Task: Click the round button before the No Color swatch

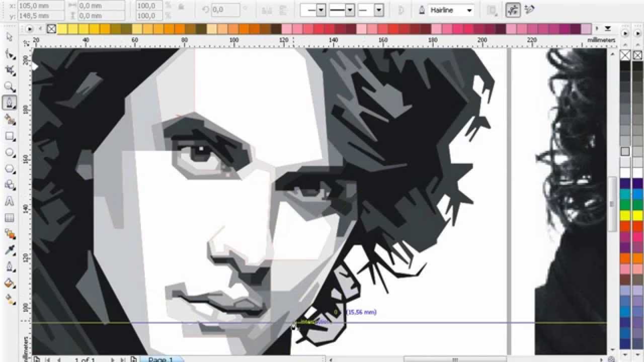Action: (x=30, y=29)
